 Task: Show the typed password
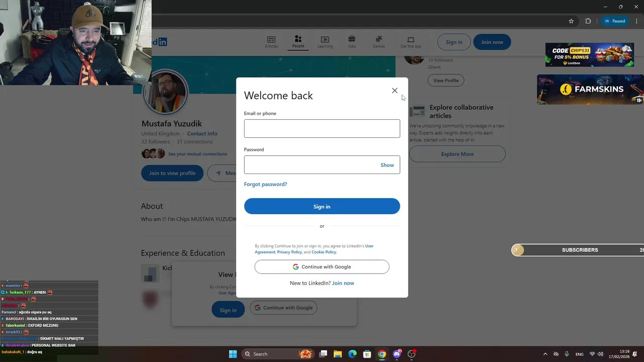387,165
